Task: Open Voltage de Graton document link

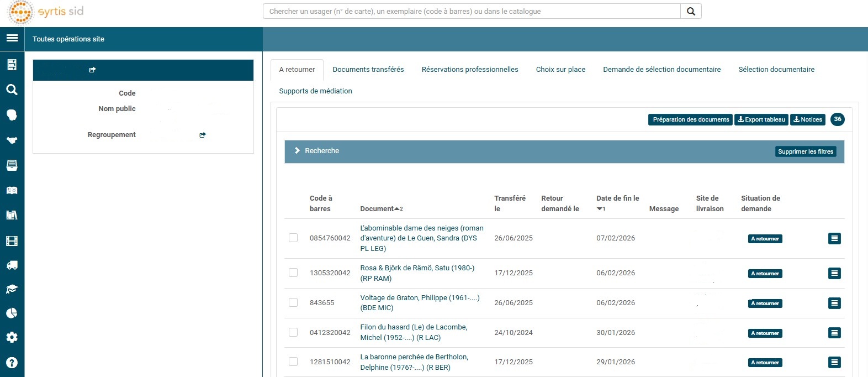Action: pos(420,303)
